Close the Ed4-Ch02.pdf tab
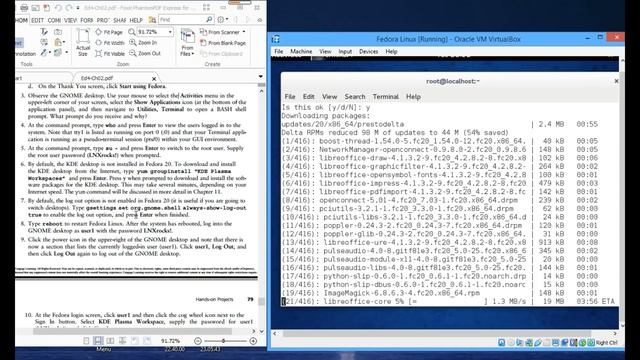Image resolution: width=640 pixels, height=360 pixels. tap(154, 78)
